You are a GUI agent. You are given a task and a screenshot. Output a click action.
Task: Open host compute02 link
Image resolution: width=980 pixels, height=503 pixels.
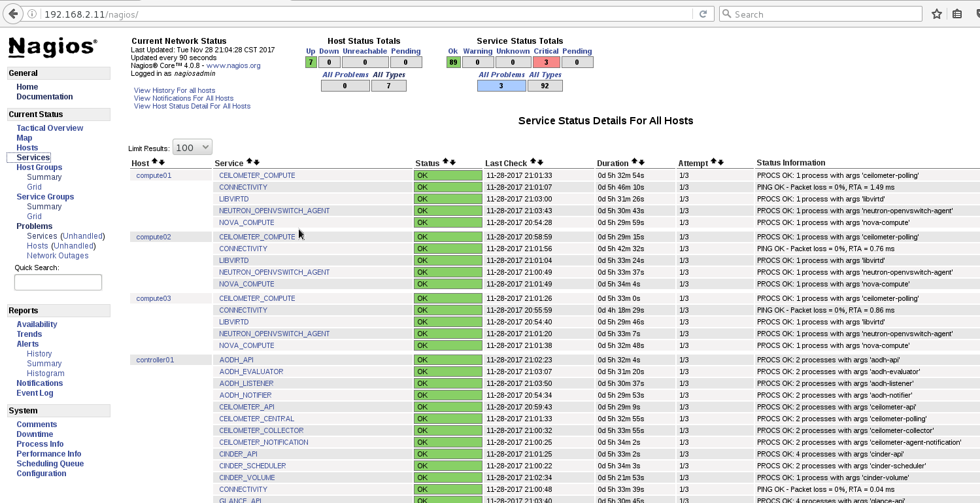154,237
